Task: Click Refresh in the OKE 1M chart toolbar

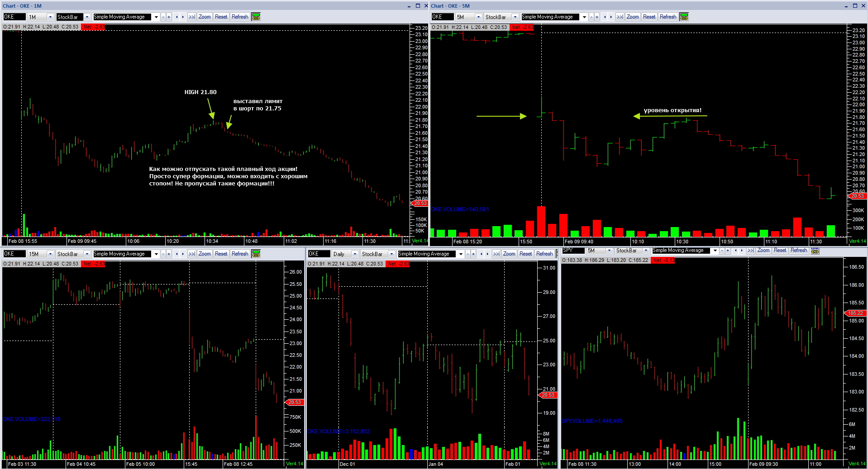Action: tap(240, 17)
